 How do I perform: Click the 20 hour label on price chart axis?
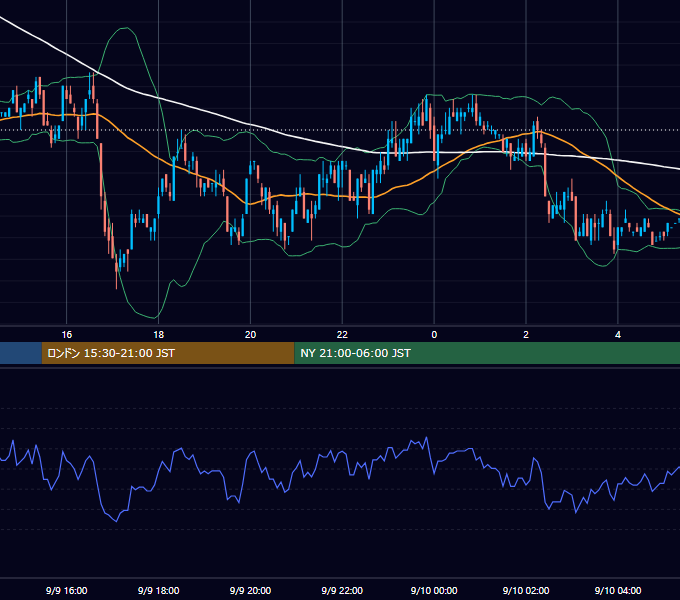[250, 335]
